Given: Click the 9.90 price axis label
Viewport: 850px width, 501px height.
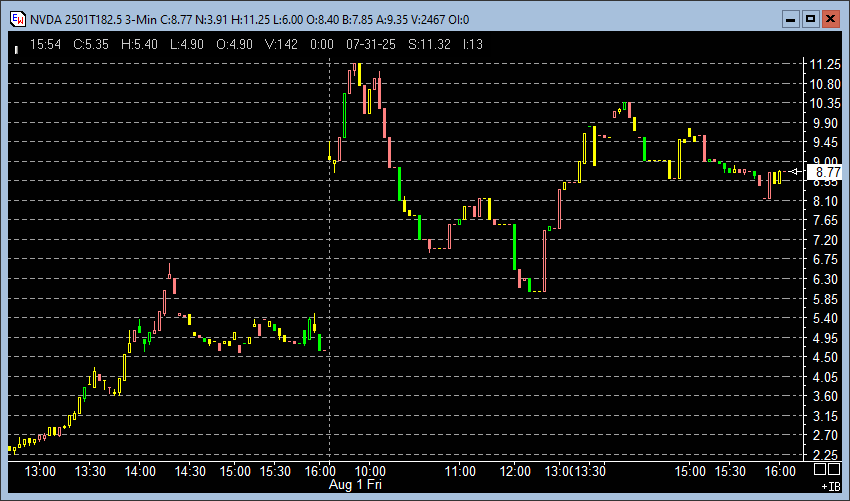Looking at the screenshot, I should (825, 123).
